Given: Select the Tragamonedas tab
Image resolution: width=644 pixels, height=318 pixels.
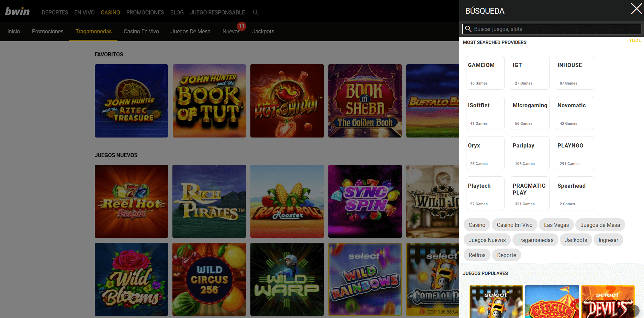Looking at the screenshot, I should coord(93,31).
